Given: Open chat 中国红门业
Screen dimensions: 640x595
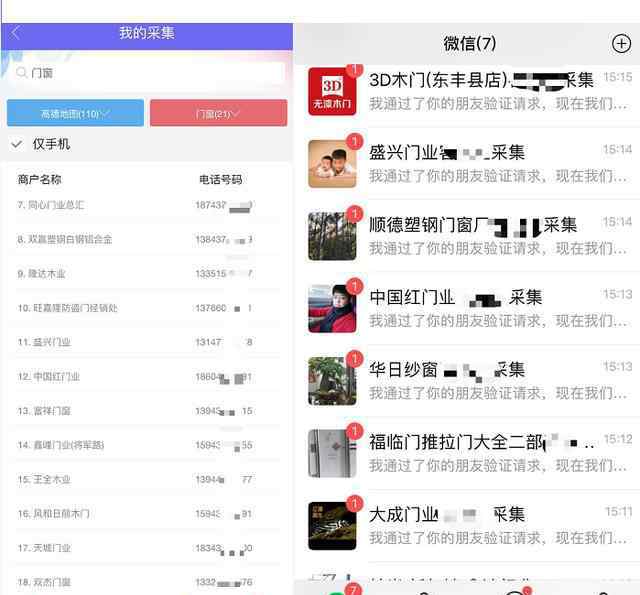Looking at the screenshot, I should (467, 309).
